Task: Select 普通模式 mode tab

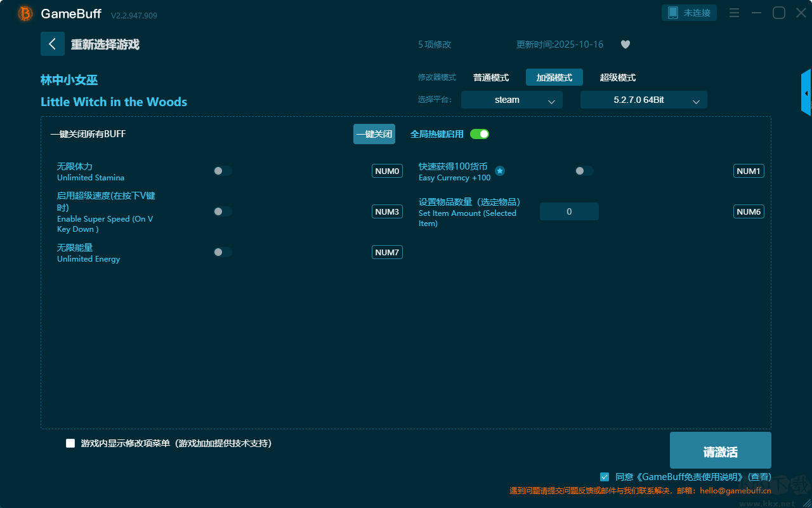Action: point(491,77)
